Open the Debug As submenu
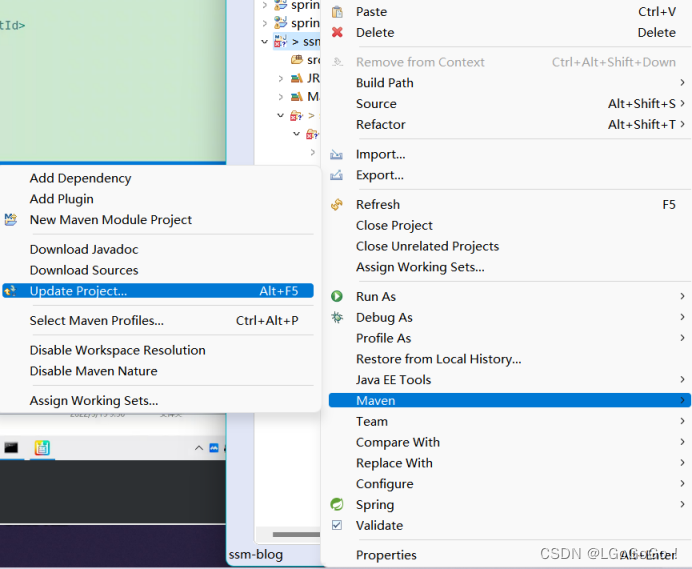This screenshot has height=569, width=692. coord(510,317)
